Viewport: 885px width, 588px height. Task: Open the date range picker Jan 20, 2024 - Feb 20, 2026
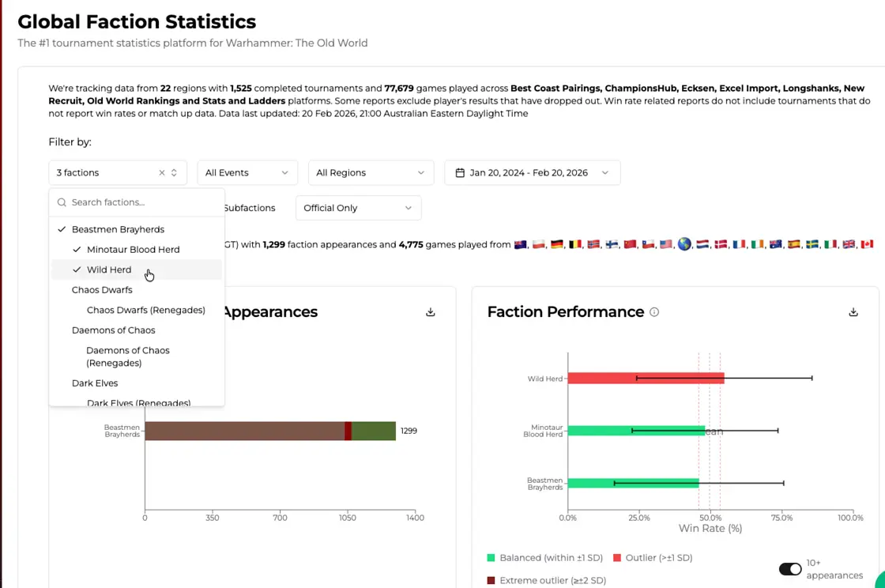click(533, 172)
